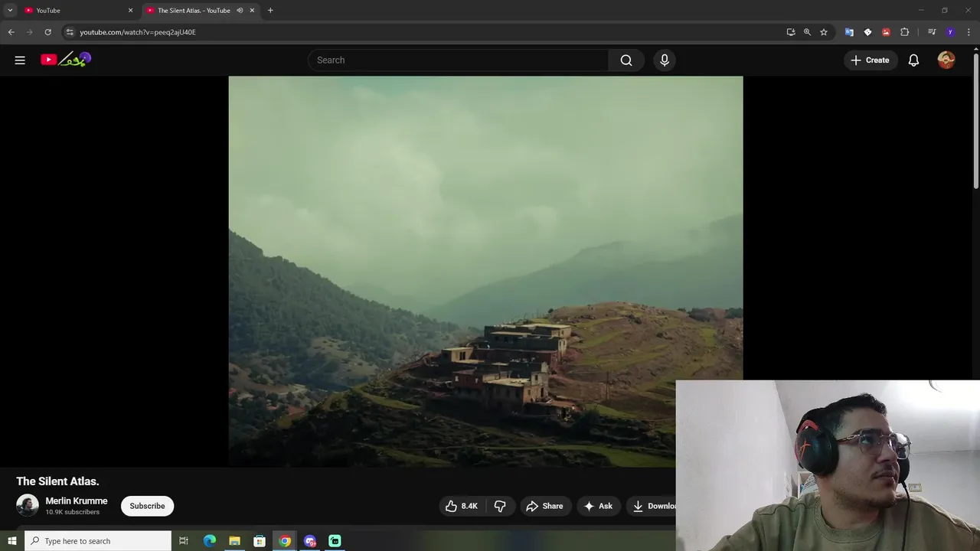Like the video with thumbs-up button
The image size is (980, 551).
click(x=462, y=506)
